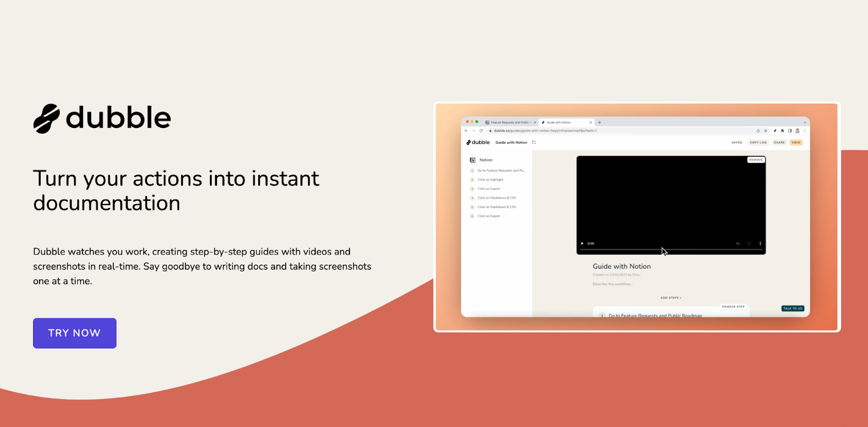This screenshot has height=427, width=868.
Task: Click the video progress bar
Action: (x=671, y=250)
